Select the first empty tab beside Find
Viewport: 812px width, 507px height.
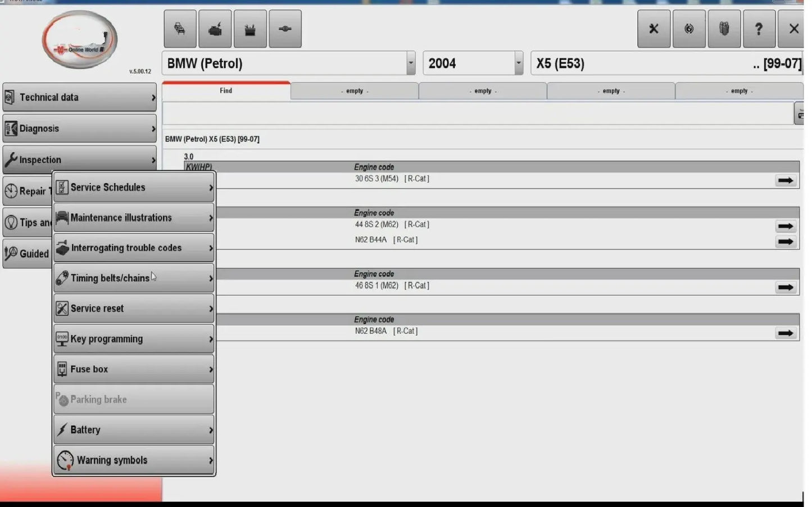[354, 91]
